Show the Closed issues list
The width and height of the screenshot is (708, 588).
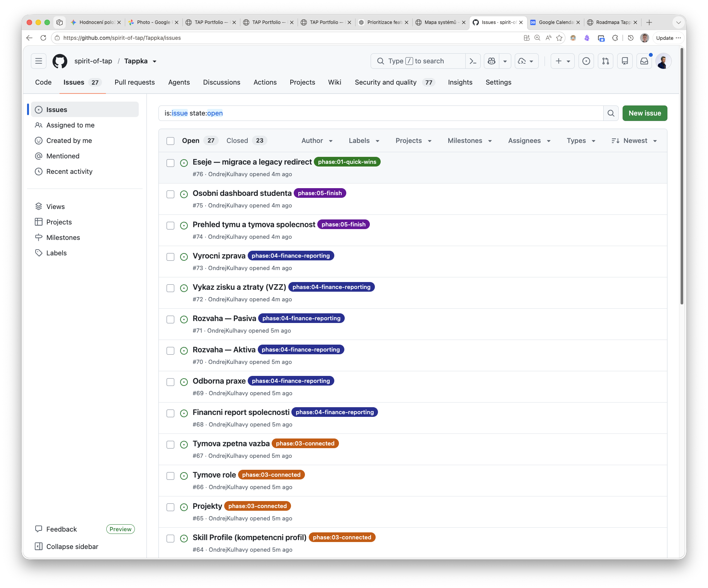click(x=246, y=141)
